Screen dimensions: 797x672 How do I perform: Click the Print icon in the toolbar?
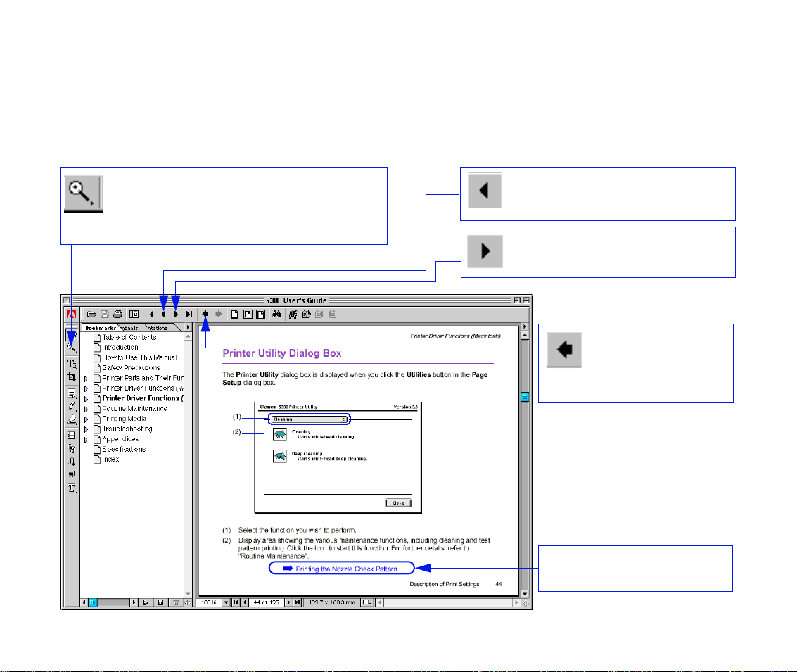coord(118,314)
